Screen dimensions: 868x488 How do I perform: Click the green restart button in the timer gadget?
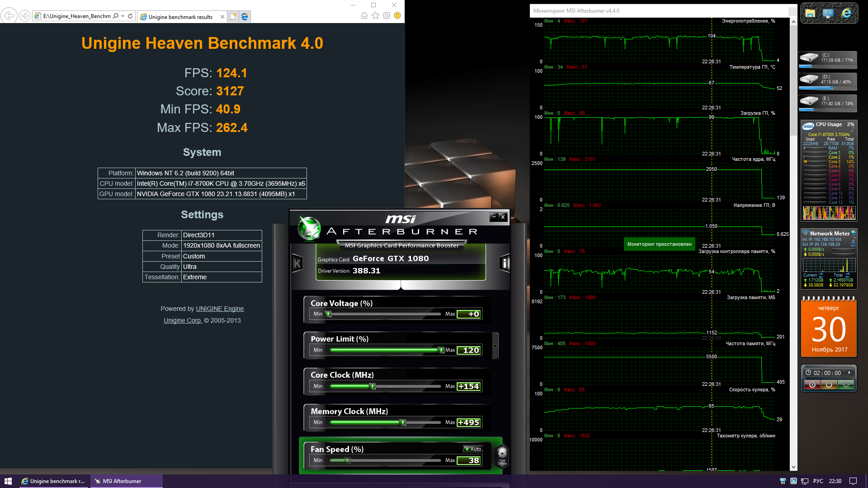846,385
